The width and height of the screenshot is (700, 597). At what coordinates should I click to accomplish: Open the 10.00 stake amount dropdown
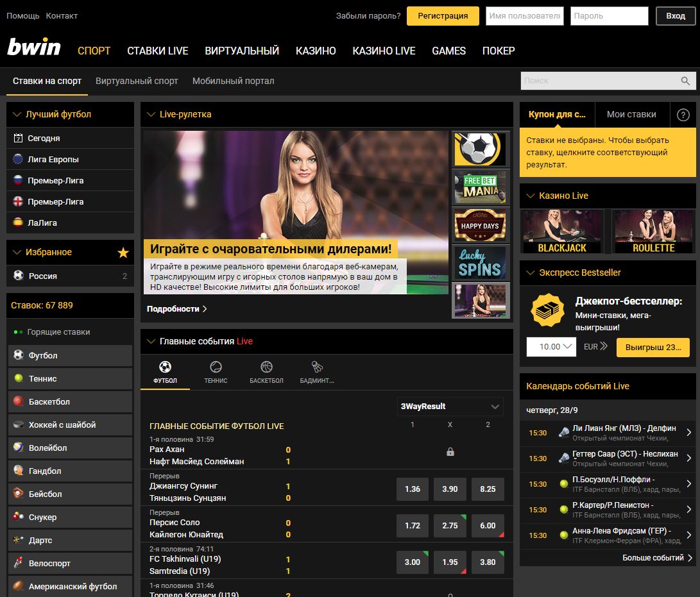(x=551, y=347)
